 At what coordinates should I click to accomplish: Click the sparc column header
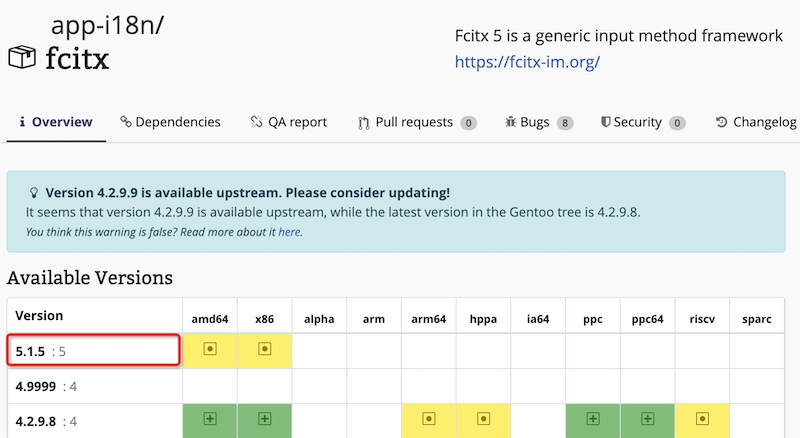pyautogui.click(x=757, y=319)
